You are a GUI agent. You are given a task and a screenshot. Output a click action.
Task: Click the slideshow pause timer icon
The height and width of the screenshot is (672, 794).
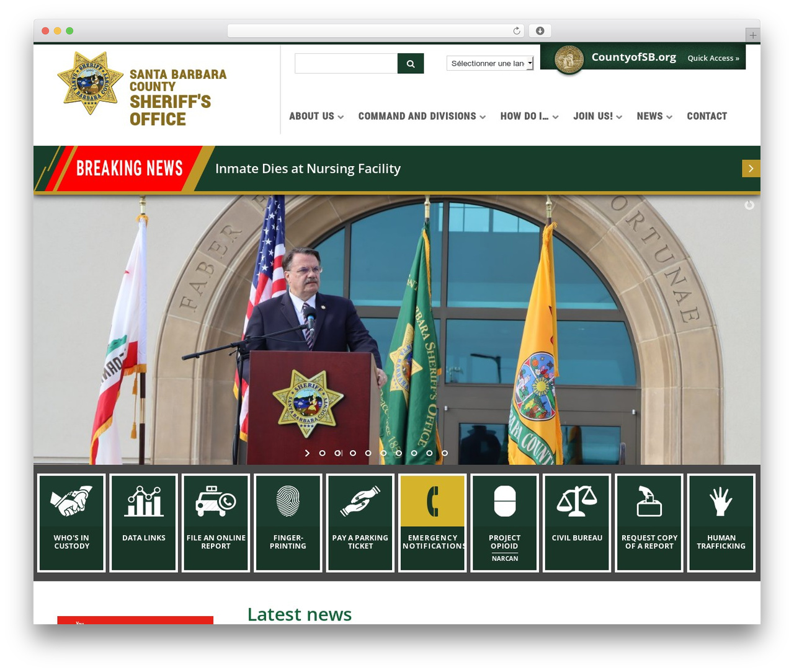point(749,205)
